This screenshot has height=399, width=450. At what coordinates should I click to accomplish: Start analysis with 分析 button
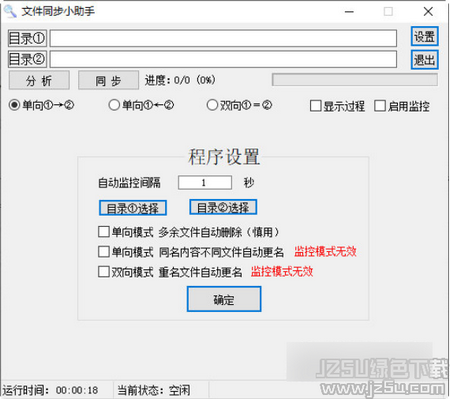point(39,80)
